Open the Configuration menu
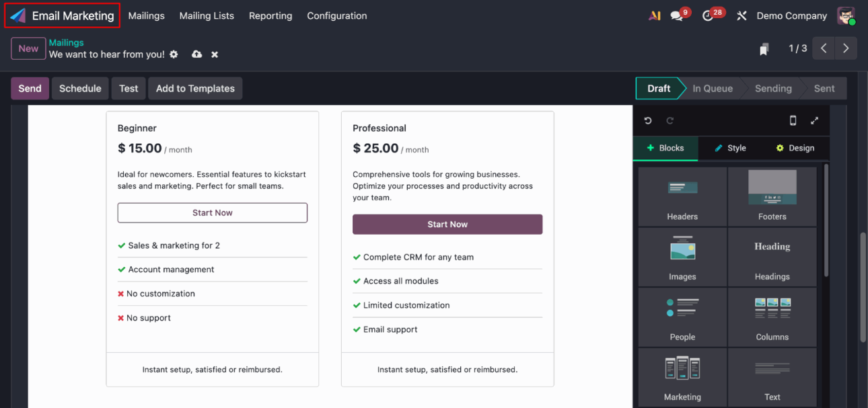The height and width of the screenshot is (408, 868). tap(336, 15)
